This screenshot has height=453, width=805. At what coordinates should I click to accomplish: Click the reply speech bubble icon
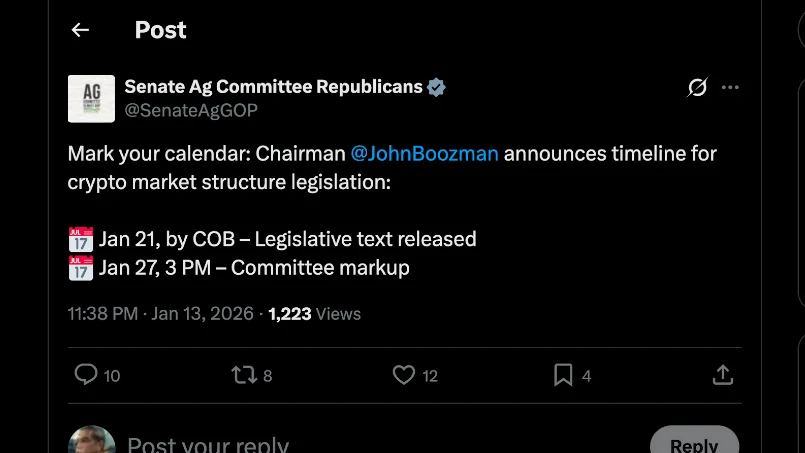point(87,375)
